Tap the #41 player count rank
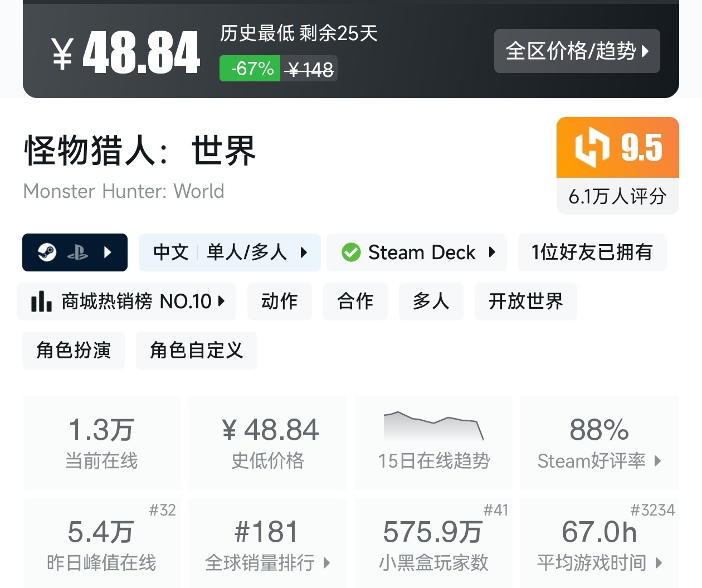The height and width of the screenshot is (588, 702). pyautogui.click(x=495, y=510)
